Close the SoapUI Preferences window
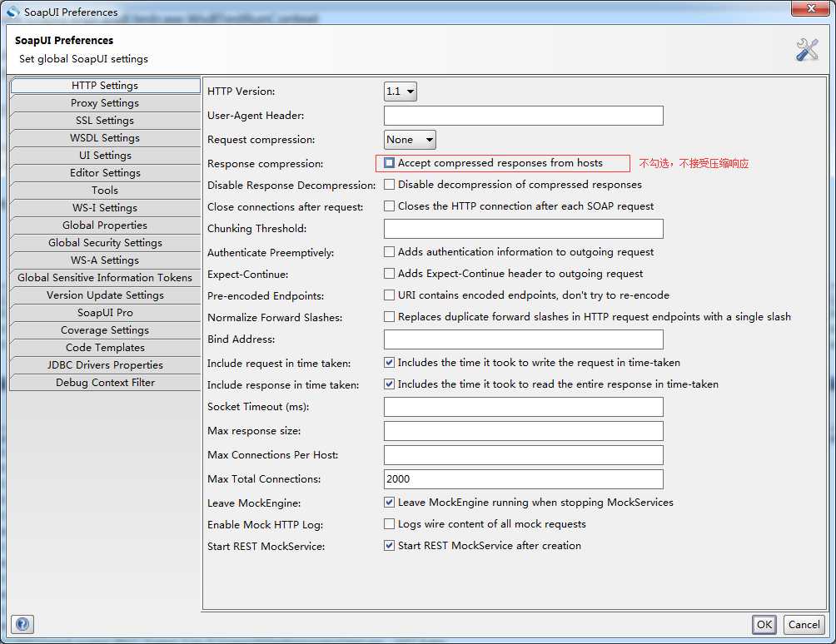 click(810, 8)
